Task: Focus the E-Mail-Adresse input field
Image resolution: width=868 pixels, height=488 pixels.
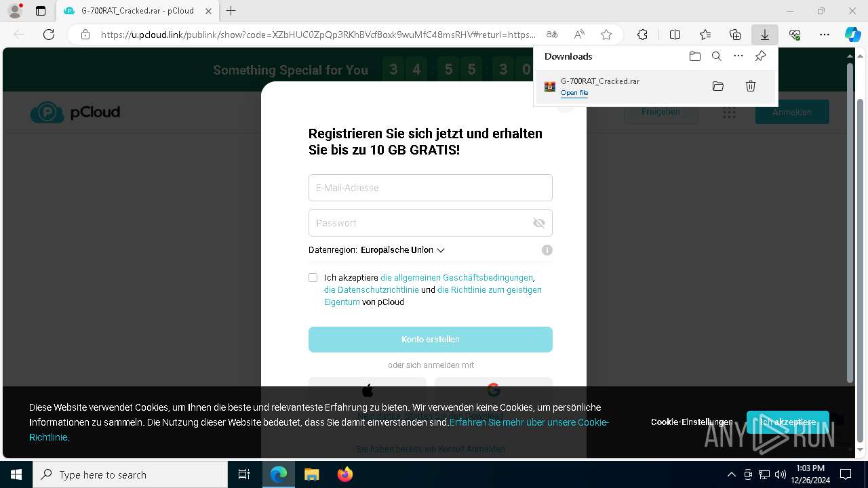Action: tap(431, 188)
